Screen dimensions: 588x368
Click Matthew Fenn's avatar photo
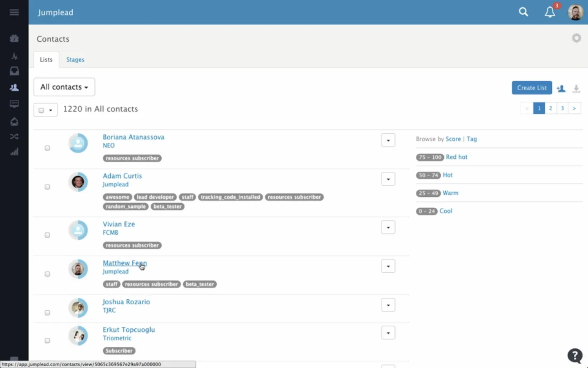point(78,269)
